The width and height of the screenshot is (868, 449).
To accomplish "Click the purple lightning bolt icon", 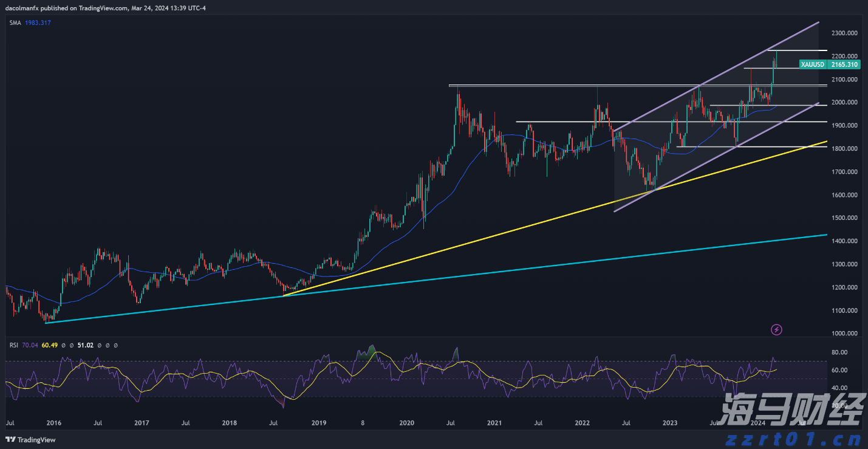I will pos(776,330).
